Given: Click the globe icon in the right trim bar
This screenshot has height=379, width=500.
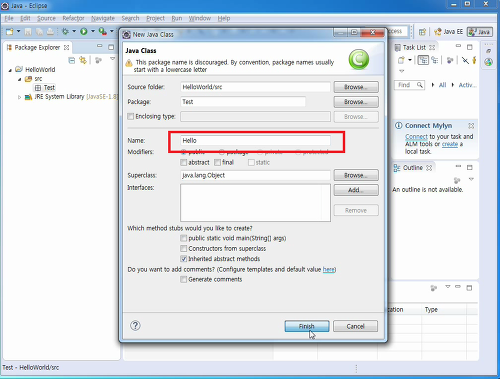Looking at the screenshot, I should [x=488, y=62].
